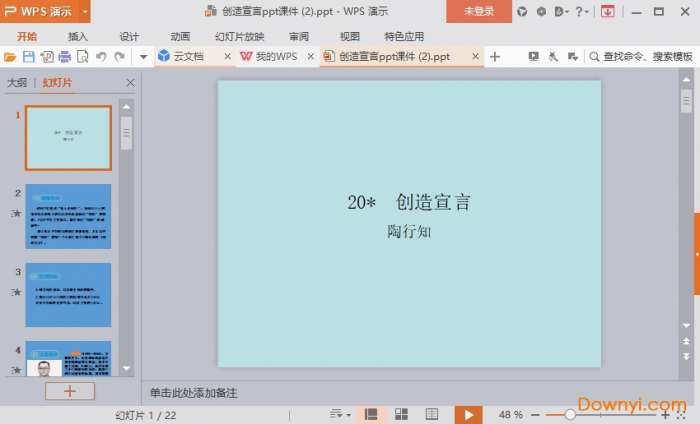Click the skin/theme icon next to 未登录
Viewport: 700px width, 424px height.
coord(522,12)
